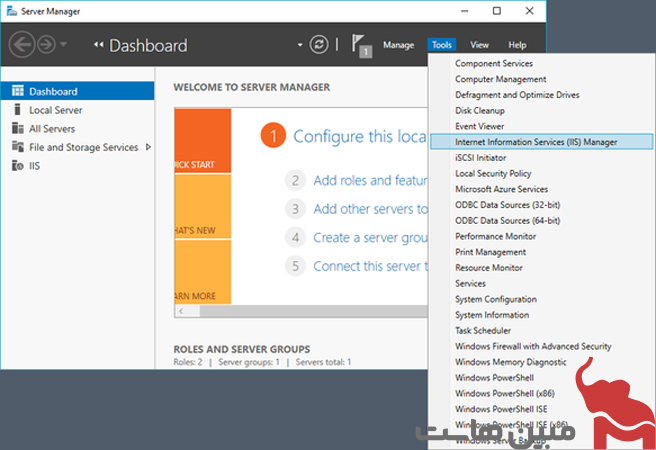Open ODBC Data Sources (64-bit)
Screen dimensions: 656x450
pos(507,220)
